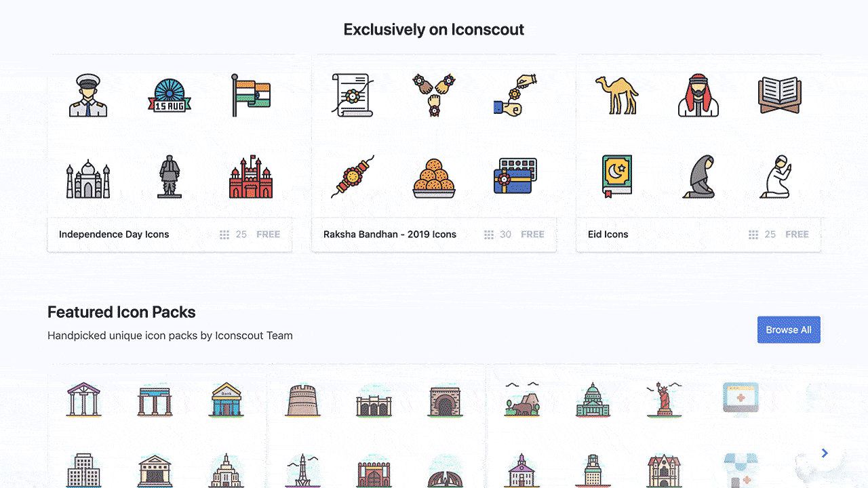Select the bank building icon
The height and width of the screenshot is (488, 868).
click(226, 400)
